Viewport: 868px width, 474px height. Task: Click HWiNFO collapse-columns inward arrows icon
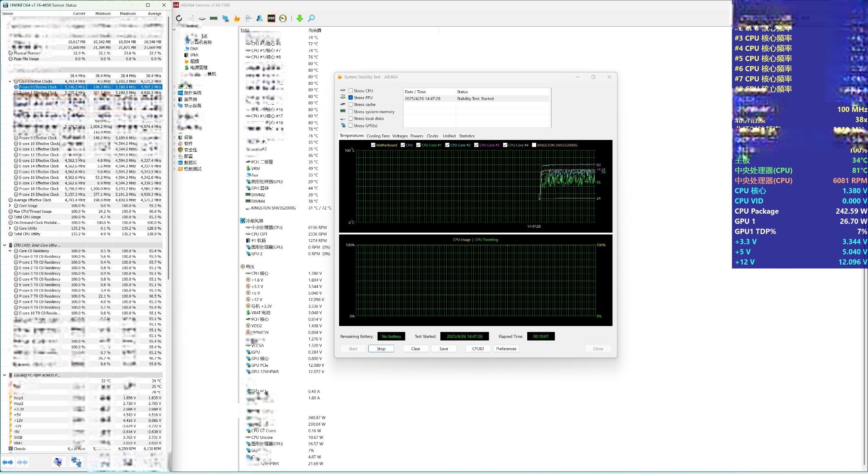point(22,462)
